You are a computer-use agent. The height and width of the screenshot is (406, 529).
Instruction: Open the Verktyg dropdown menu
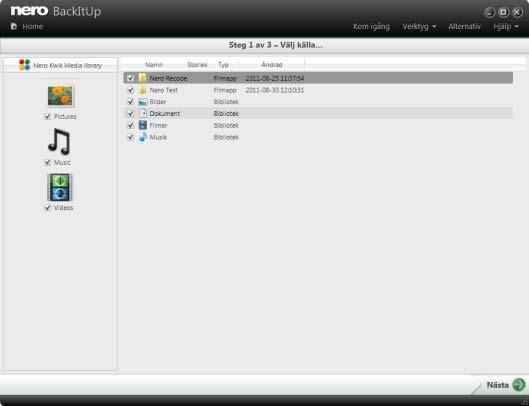[x=419, y=26]
